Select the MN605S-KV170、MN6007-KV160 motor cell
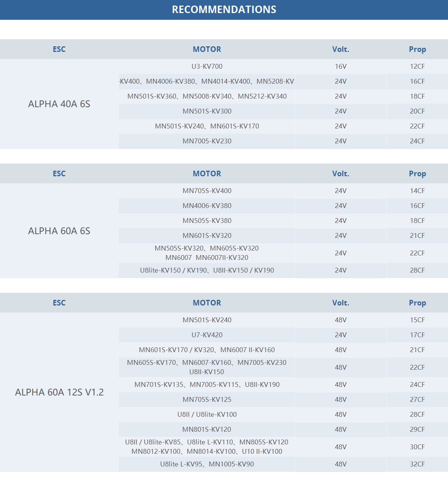This screenshot has height=481, width=448. coord(207,367)
